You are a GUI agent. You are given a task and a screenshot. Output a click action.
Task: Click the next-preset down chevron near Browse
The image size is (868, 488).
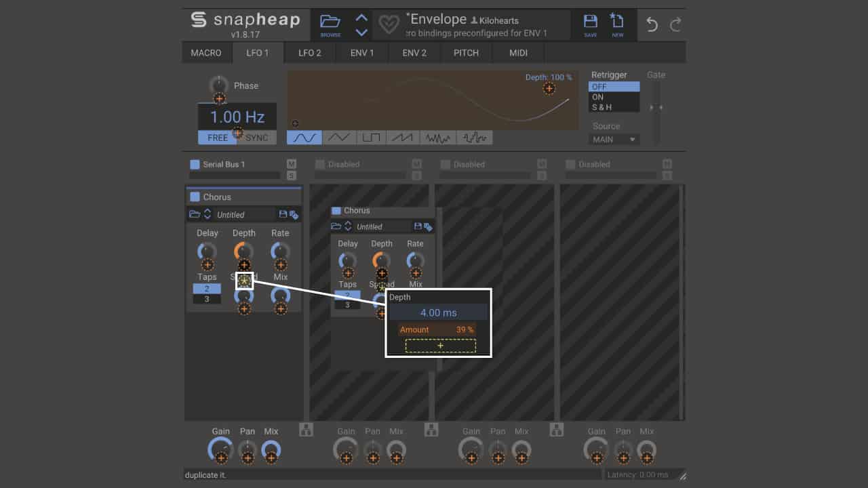coord(361,30)
